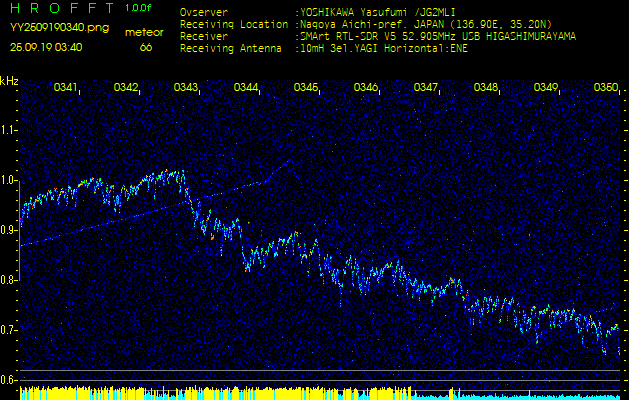Click the meteor label

pyautogui.click(x=144, y=32)
